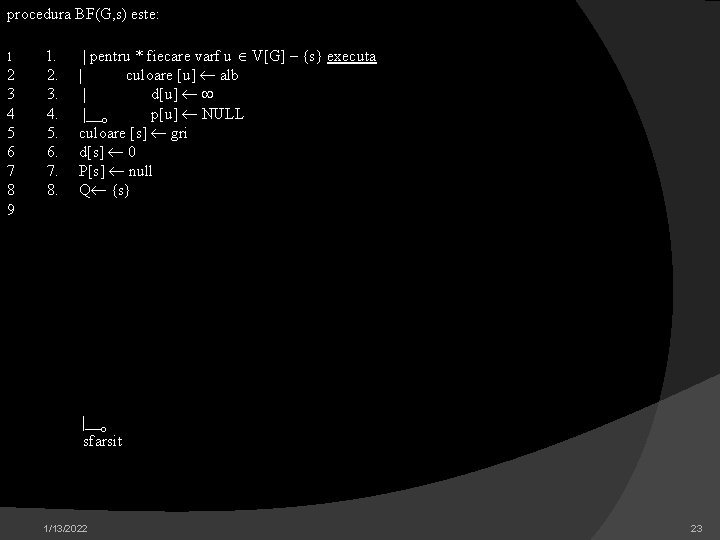This screenshot has width=720, height=540.
Task: Click the slide number 23
Action: pyautogui.click(x=697, y=529)
